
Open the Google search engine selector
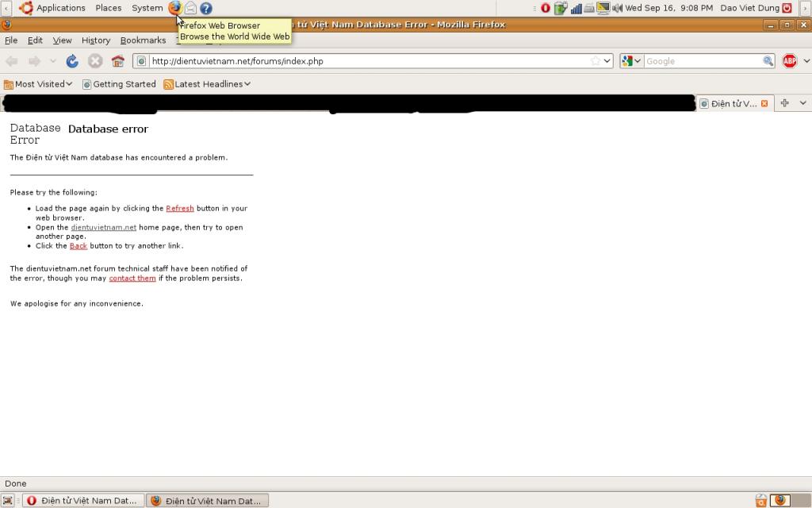coord(632,61)
